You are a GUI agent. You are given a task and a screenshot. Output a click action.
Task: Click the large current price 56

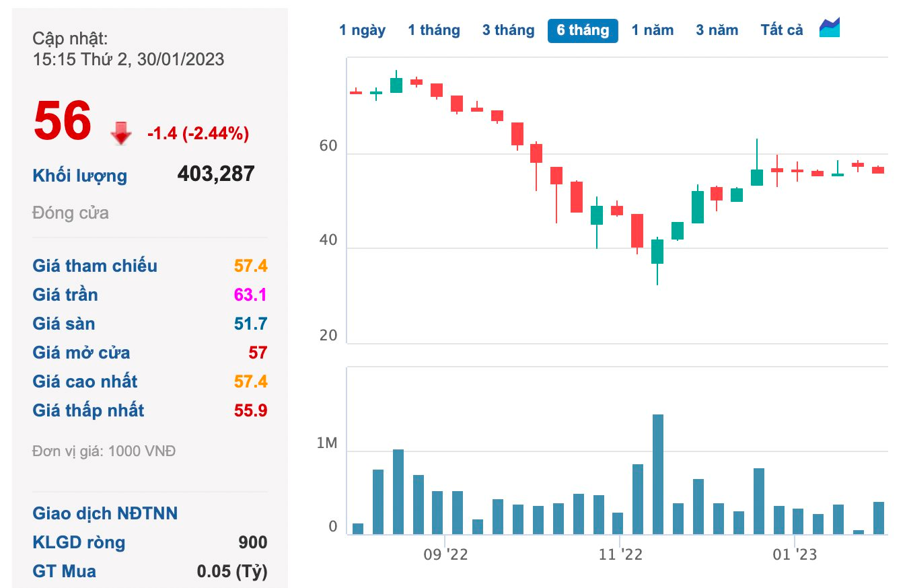63,121
